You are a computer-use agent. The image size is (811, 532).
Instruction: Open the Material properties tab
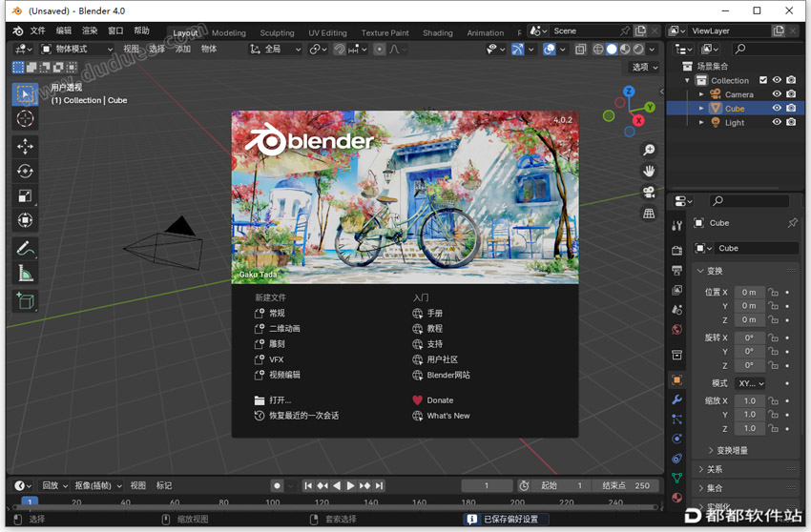[677, 498]
